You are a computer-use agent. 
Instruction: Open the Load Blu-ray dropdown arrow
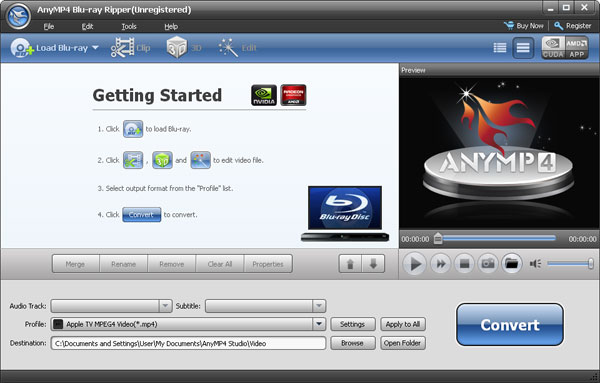coord(95,48)
